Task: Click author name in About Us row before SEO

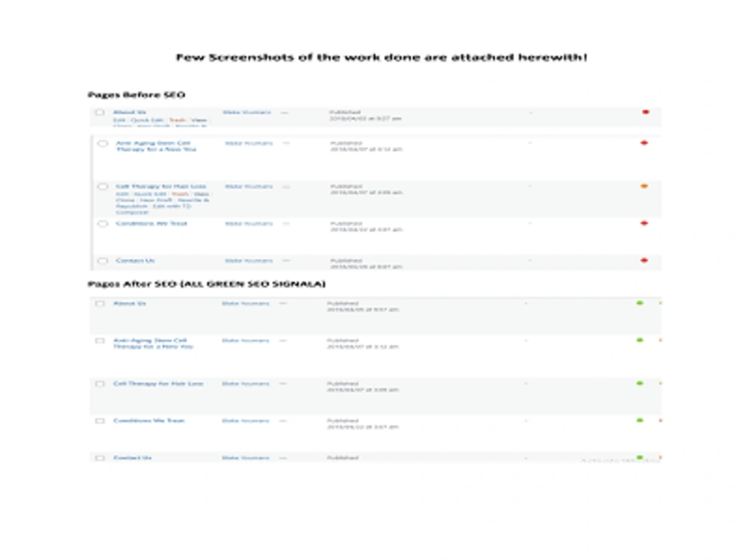Action: pos(247,113)
